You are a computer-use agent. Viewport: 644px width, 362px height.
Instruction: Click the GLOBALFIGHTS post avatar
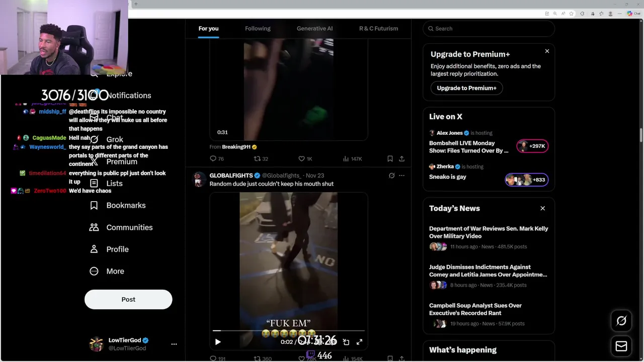point(199,179)
